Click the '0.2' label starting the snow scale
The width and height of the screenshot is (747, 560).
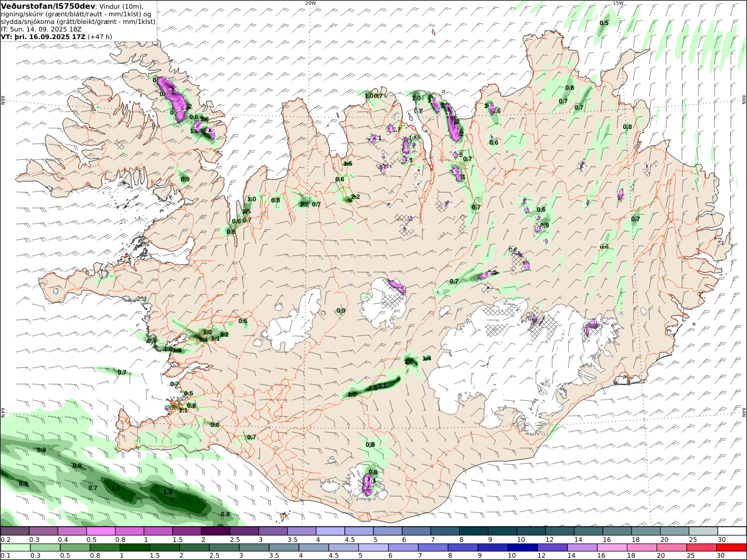5,540
